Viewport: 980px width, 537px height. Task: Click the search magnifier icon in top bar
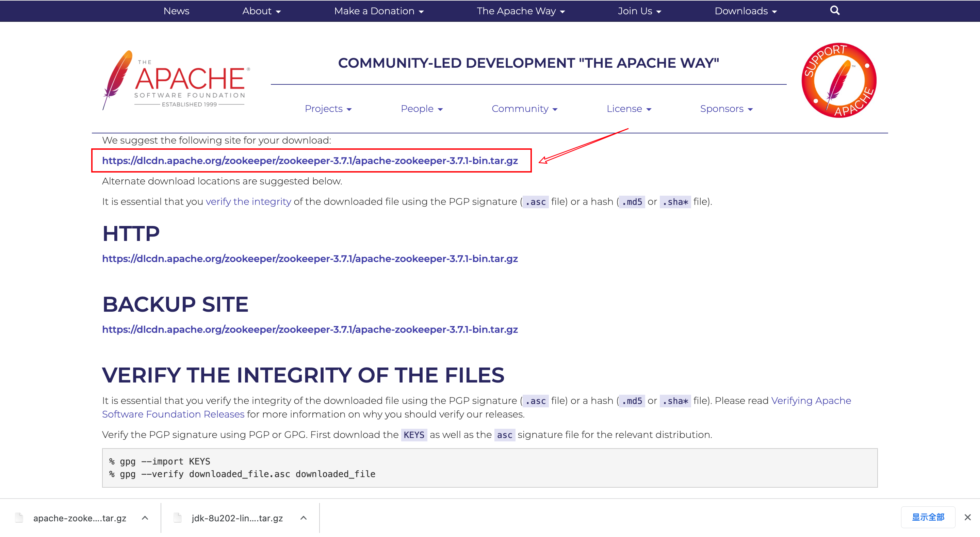pyautogui.click(x=834, y=11)
